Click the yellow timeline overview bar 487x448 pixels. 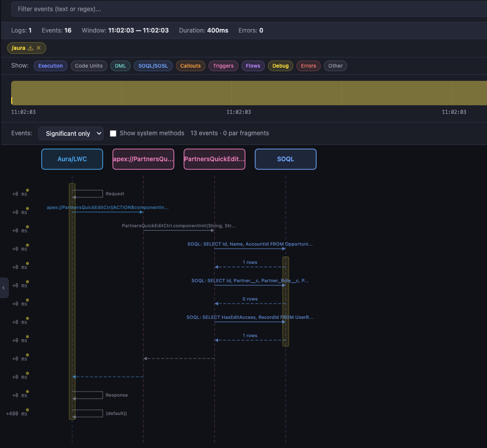pyautogui.click(x=249, y=93)
